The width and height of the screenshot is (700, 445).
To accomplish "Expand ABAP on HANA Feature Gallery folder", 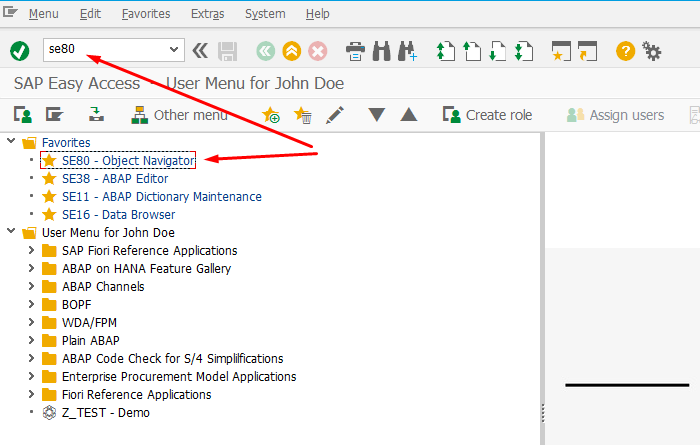I will pyautogui.click(x=31, y=268).
